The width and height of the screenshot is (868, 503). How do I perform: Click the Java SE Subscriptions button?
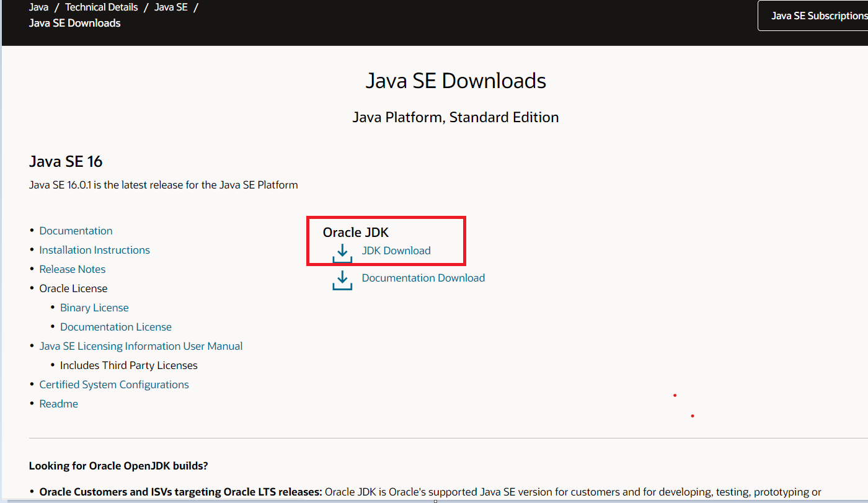point(813,16)
